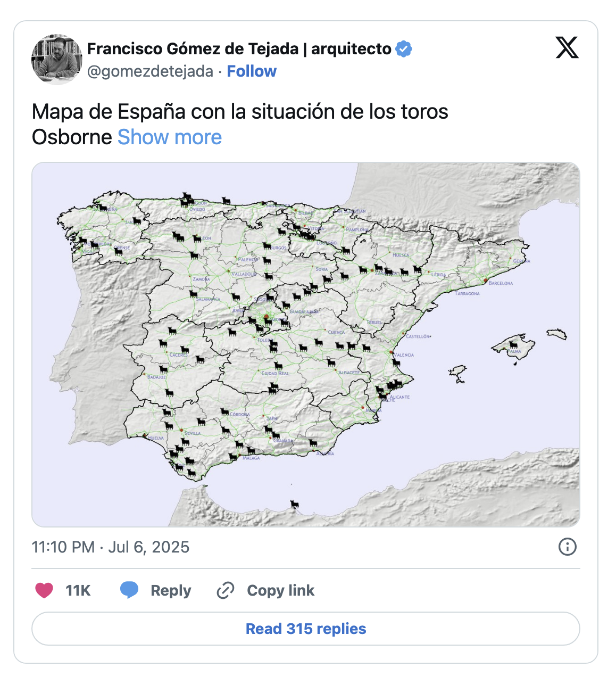Click the copy link chain icon
This screenshot has width=616, height=676.
[226, 590]
